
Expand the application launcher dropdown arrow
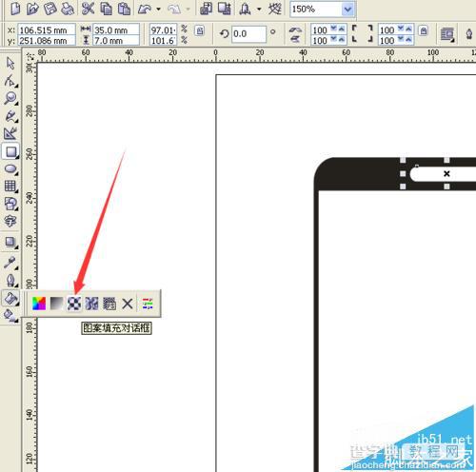259,10
